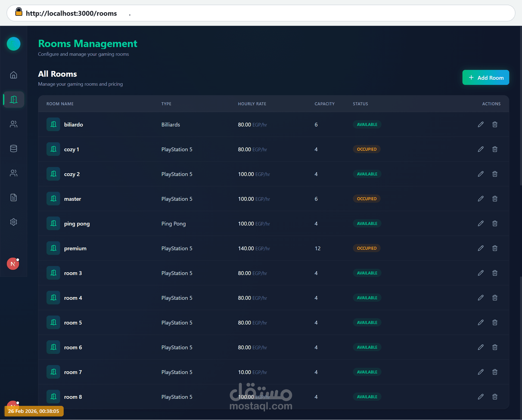This screenshot has width=522, height=420.
Task: Click the OCCUPIED badge on master row
Action: [366, 199]
